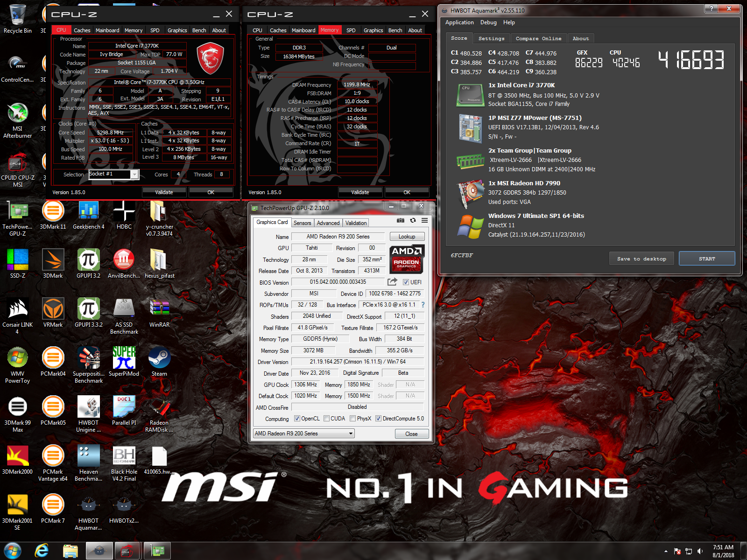
Task: Launch HWBOT Unigine Heaven icon
Action: [x=89, y=414]
